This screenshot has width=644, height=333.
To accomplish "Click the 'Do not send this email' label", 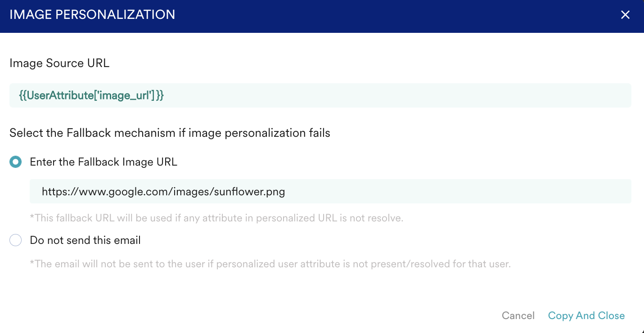I will pyautogui.click(x=85, y=241).
